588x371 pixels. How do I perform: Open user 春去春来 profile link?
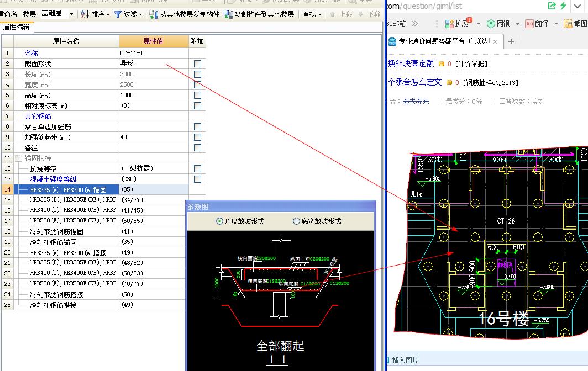(x=416, y=101)
